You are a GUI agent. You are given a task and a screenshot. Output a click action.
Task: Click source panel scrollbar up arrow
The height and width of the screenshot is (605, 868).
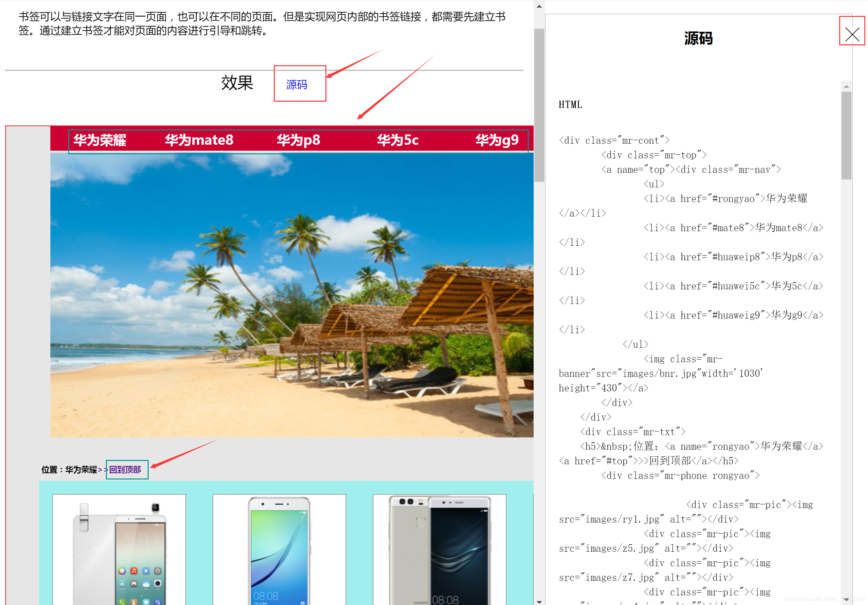[x=846, y=86]
